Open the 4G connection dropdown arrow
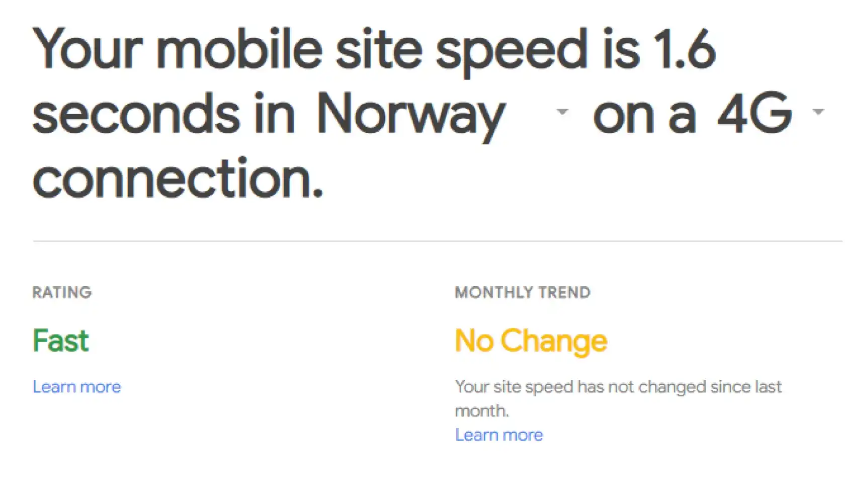845x504 pixels. (x=818, y=112)
